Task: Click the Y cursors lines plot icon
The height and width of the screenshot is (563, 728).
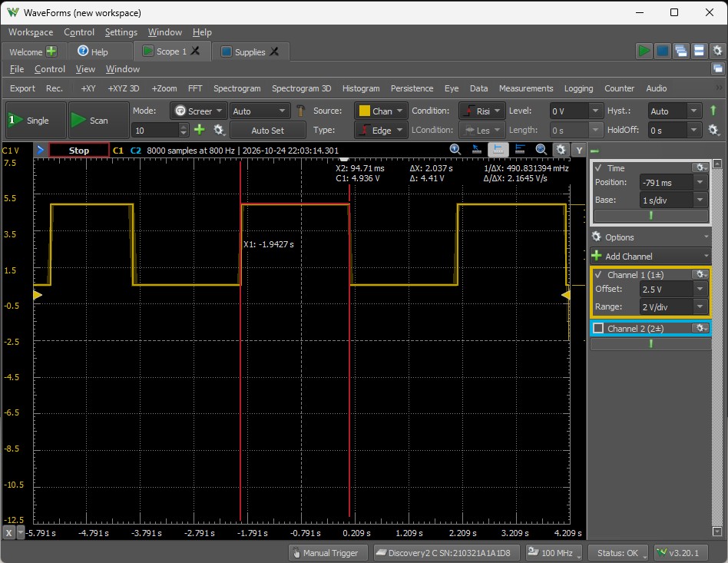Action: (x=520, y=150)
